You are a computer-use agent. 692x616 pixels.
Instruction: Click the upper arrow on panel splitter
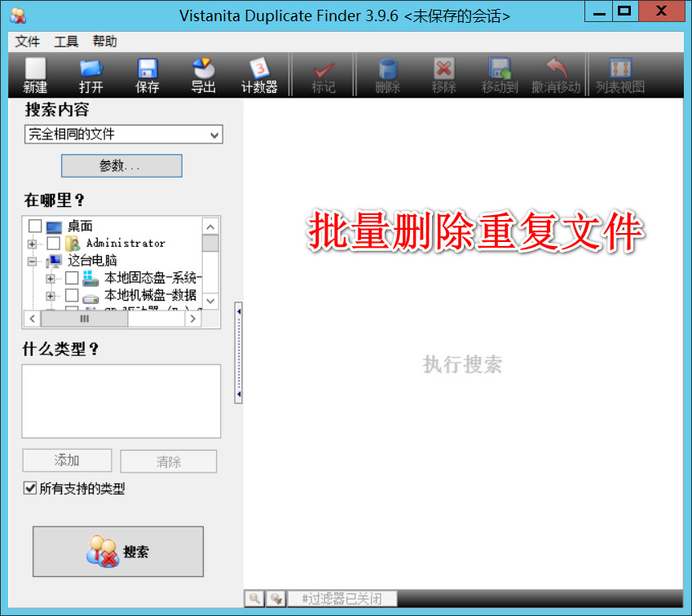(239, 311)
